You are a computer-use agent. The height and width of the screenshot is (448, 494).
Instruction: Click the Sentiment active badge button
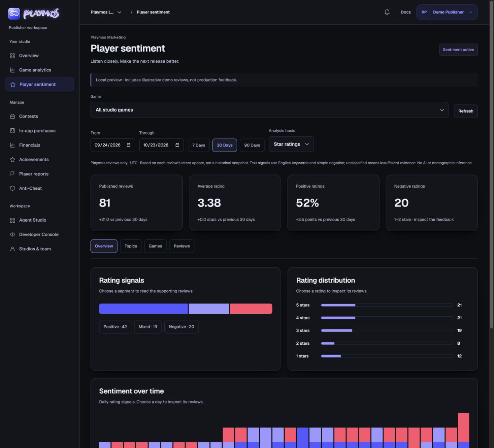coord(458,50)
